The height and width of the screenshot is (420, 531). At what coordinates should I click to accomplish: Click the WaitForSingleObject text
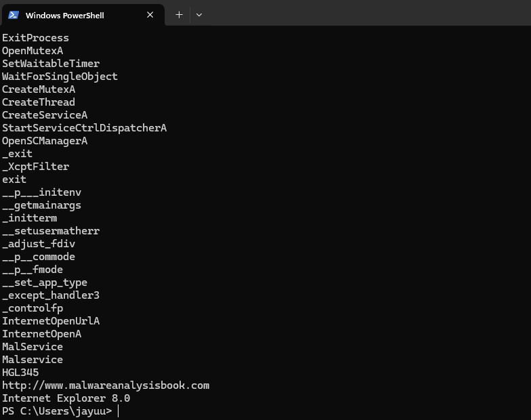point(60,77)
